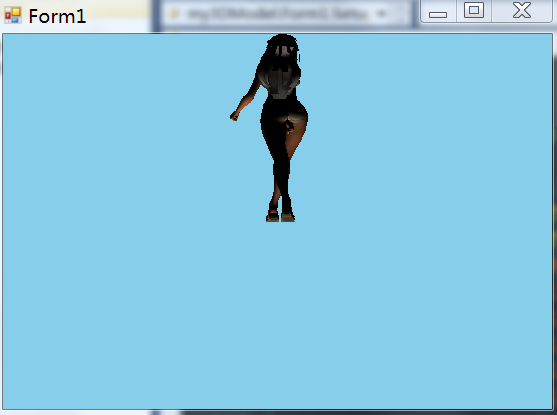Image resolution: width=557 pixels, height=415 pixels.
Task: Open the blurred dropdown behind Form1 title bar
Action: (381, 14)
